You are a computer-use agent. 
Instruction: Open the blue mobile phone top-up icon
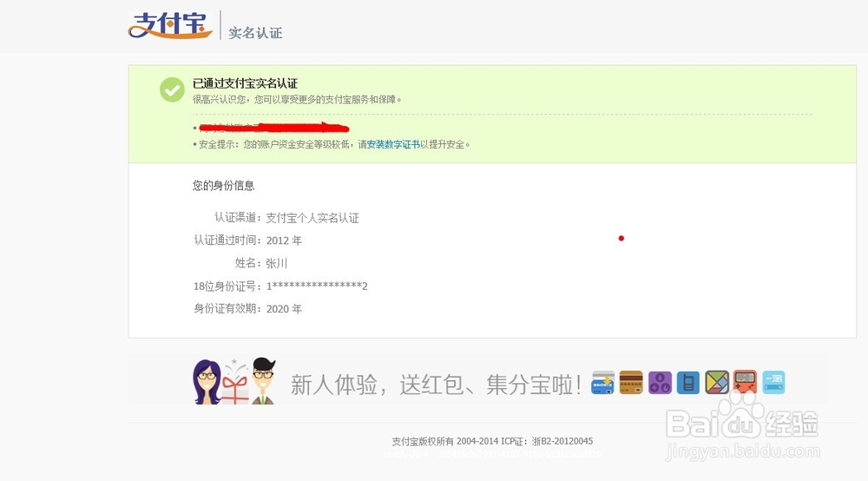[688, 383]
